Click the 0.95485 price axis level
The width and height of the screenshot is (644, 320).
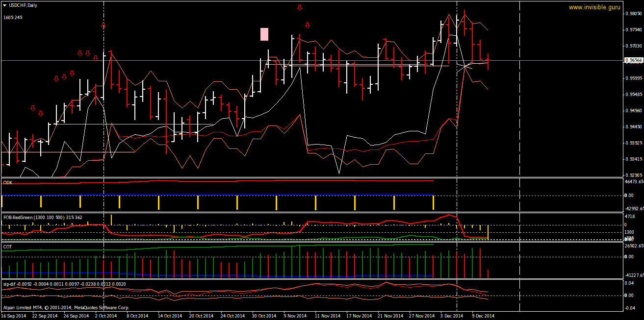[633, 95]
